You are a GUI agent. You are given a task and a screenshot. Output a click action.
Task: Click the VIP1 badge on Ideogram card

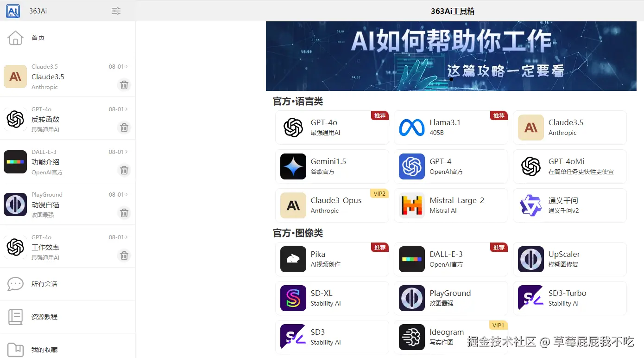(499, 325)
